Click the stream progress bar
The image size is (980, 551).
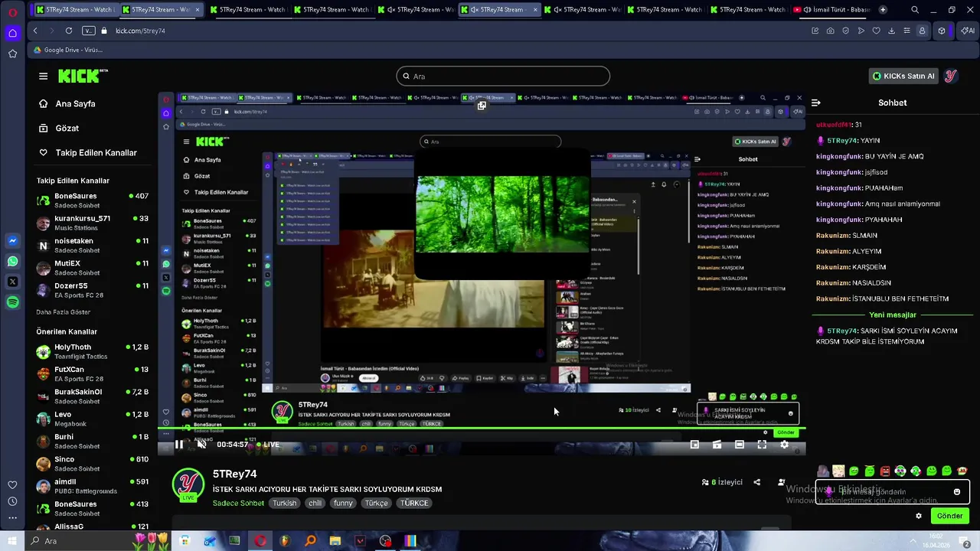click(x=482, y=428)
